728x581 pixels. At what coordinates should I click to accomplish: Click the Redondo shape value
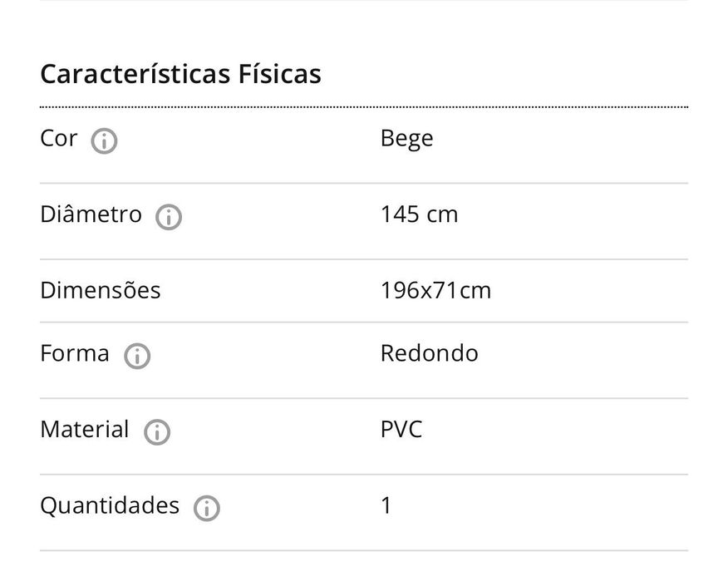(429, 353)
